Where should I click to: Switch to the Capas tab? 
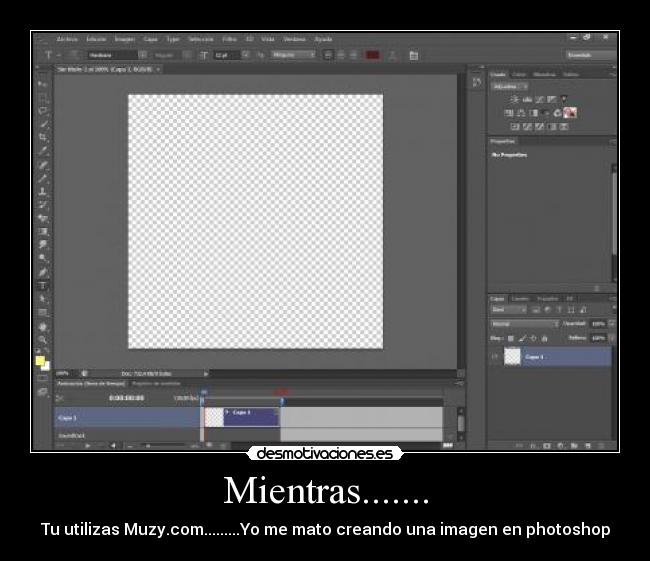(497, 299)
